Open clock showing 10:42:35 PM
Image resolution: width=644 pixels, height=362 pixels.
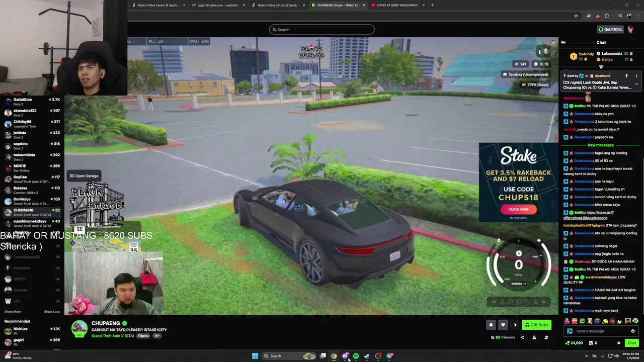(x=631, y=356)
